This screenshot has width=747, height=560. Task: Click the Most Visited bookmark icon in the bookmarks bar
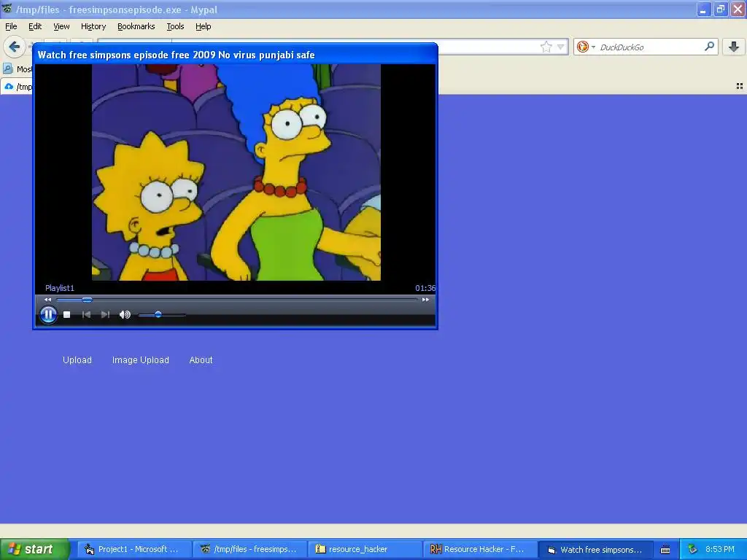[x=8, y=69]
